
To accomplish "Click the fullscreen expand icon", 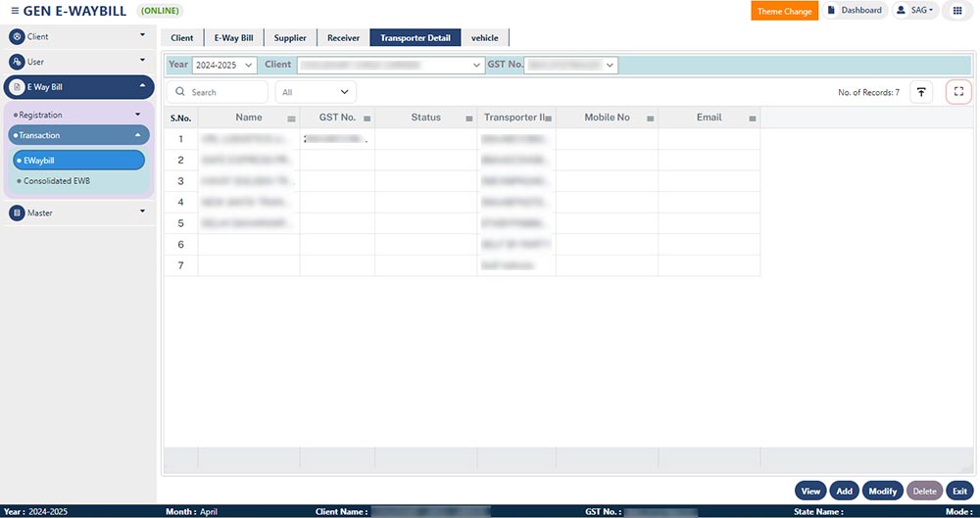I will 958,92.
